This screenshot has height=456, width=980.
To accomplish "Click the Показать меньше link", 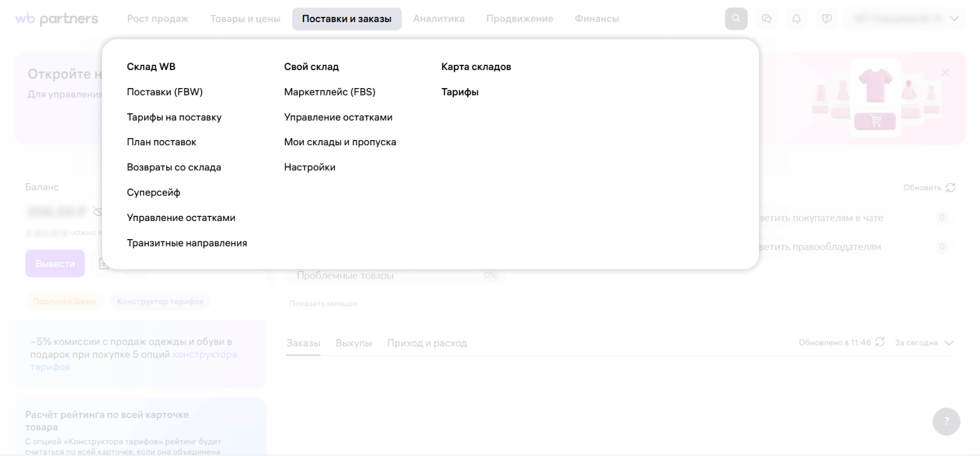I will [x=323, y=303].
